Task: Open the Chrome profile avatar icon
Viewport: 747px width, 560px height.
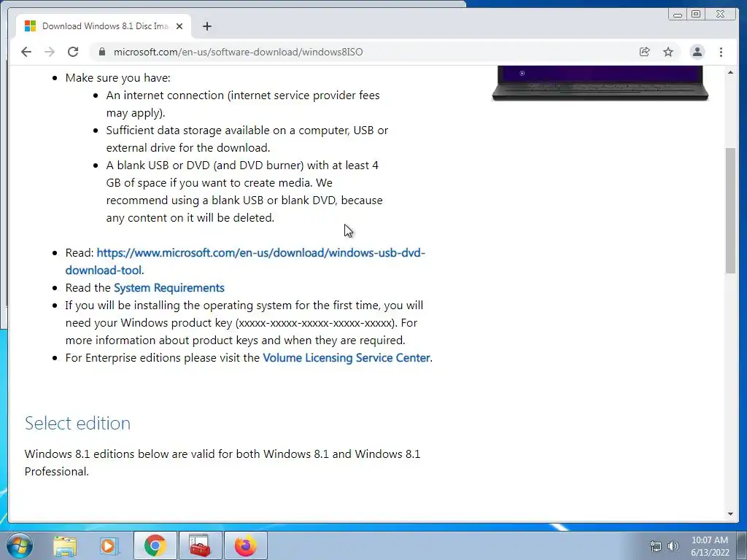Action: [697, 52]
